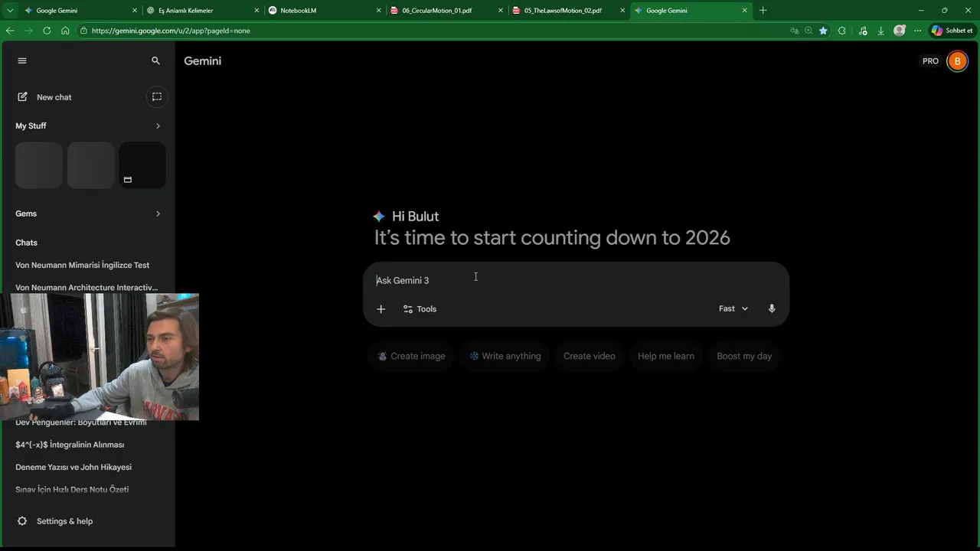
Task: Close the 06_CircularMotion_01.pdf tab
Action: (x=501, y=11)
